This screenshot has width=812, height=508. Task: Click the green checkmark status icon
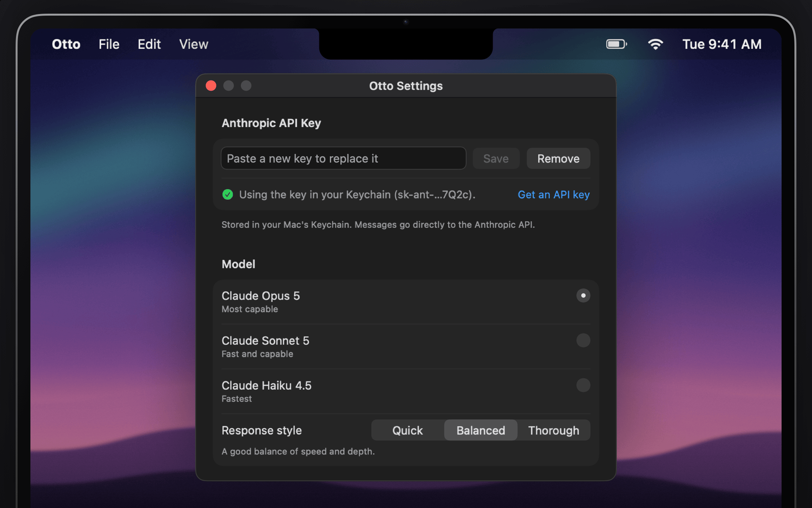point(228,194)
